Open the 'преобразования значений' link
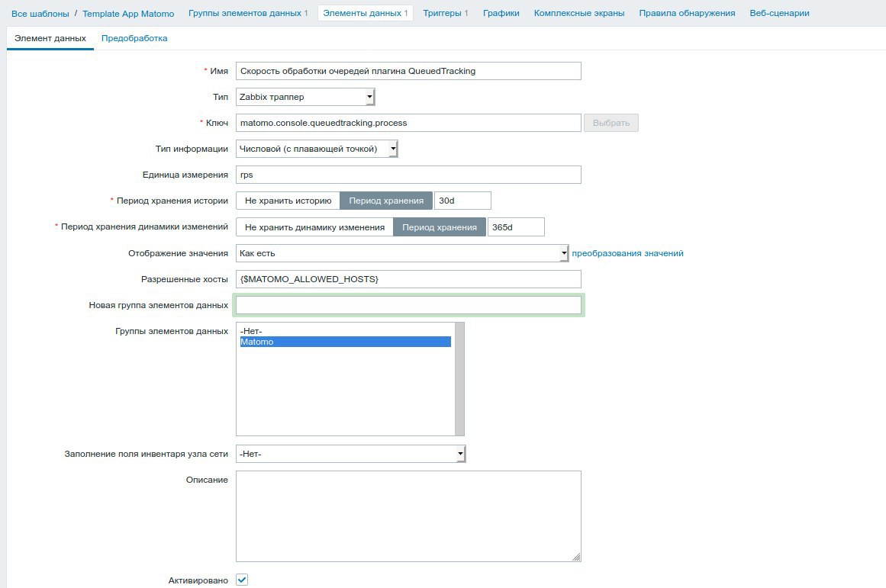 tap(627, 253)
